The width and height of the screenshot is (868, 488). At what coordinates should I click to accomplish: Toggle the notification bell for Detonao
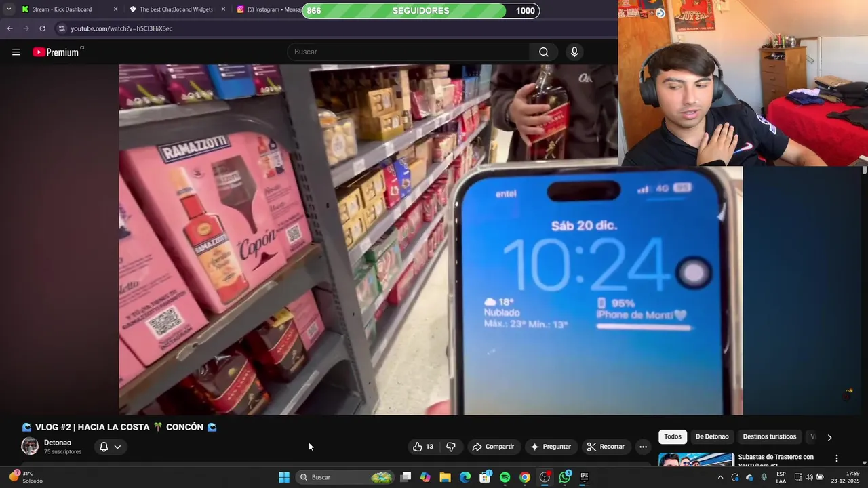pyautogui.click(x=104, y=447)
